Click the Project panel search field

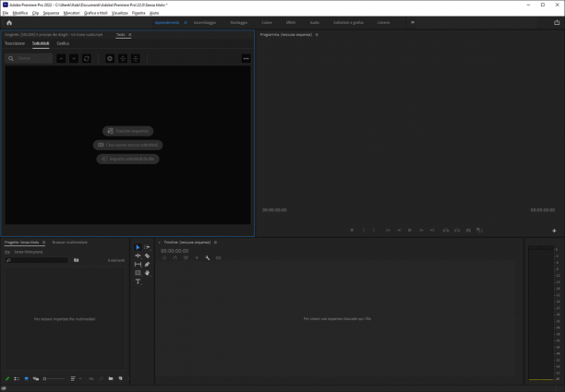36,260
